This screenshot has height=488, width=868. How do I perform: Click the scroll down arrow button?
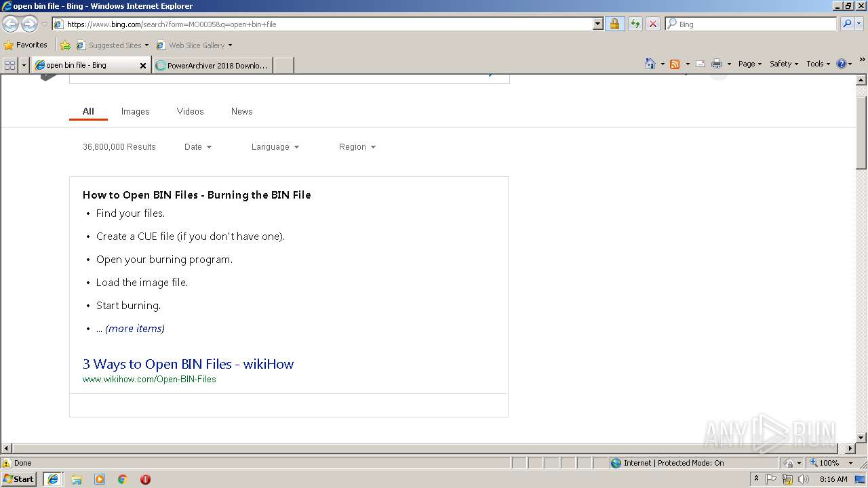(861, 438)
